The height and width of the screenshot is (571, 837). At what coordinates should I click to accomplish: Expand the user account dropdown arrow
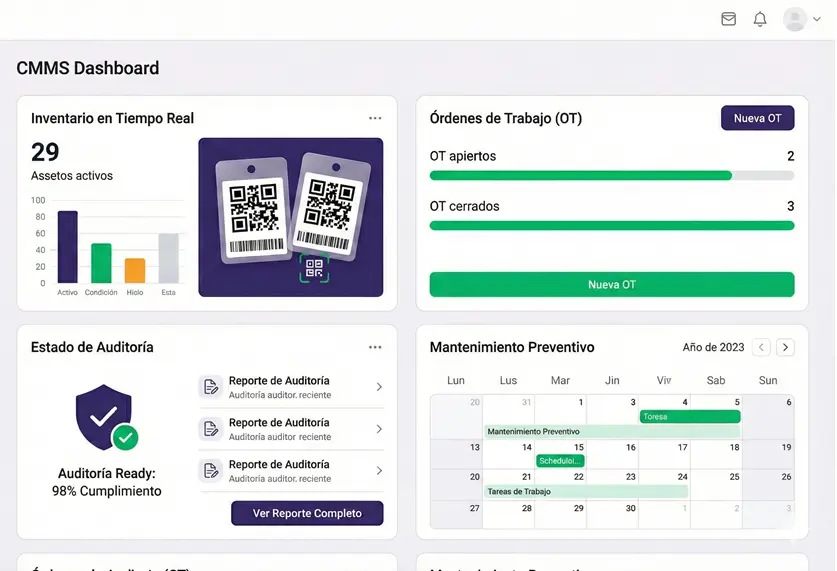click(817, 19)
